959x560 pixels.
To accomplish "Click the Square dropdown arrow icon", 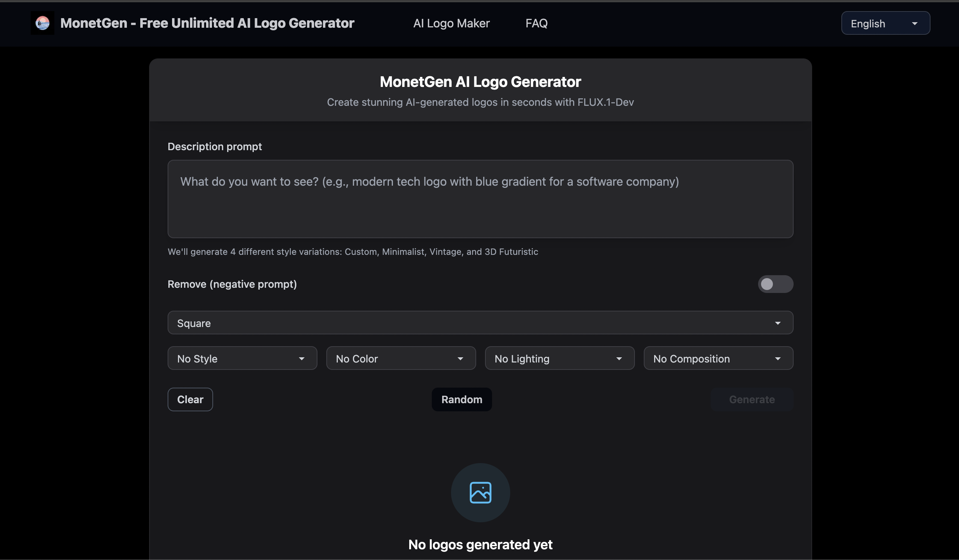I will click(777, 323).
